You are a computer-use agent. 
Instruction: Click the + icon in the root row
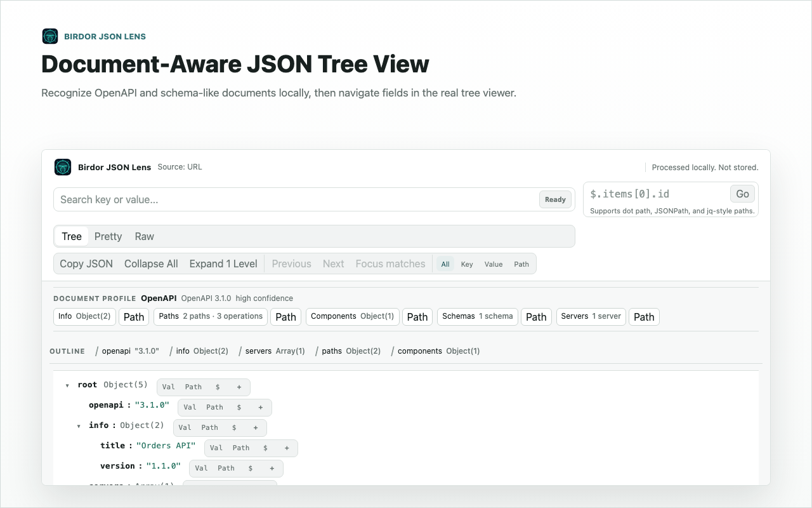click(x=239, y=387)
